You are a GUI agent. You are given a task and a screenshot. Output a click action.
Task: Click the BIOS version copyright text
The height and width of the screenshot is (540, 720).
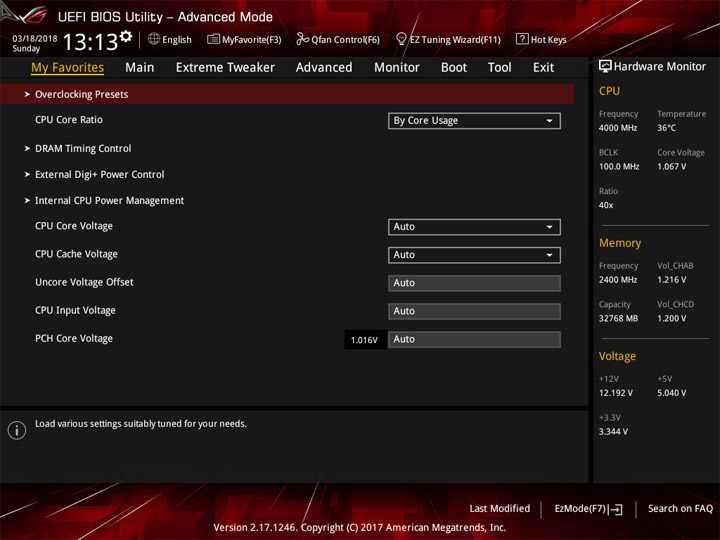point(360,528)
